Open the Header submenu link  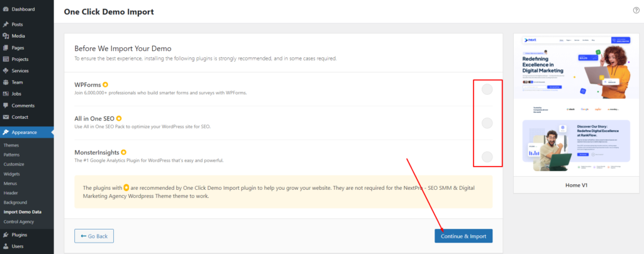[11, 193]
